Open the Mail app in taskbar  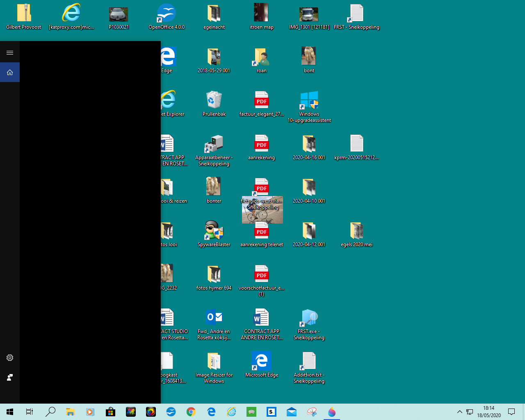click(x=292, y=412)
